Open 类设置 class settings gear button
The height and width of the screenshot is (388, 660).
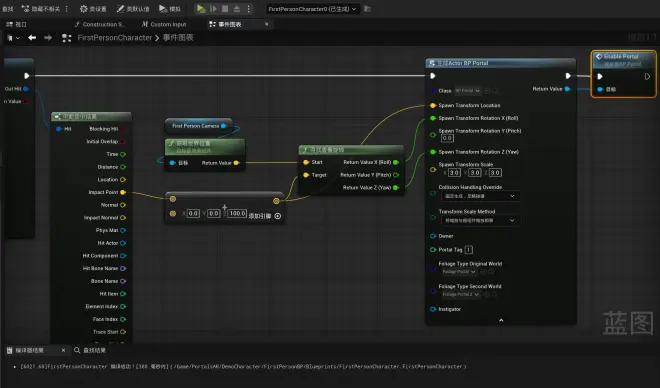pos(93,8)
